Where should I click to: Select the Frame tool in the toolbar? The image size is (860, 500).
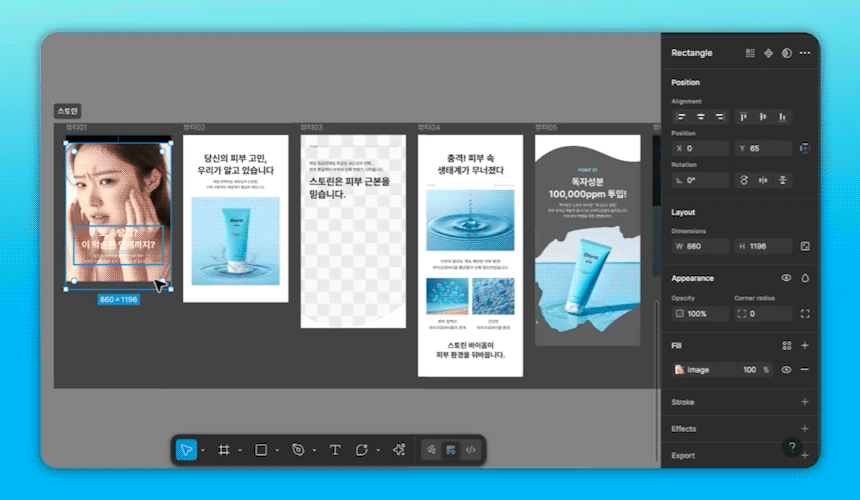pos(222,450)
